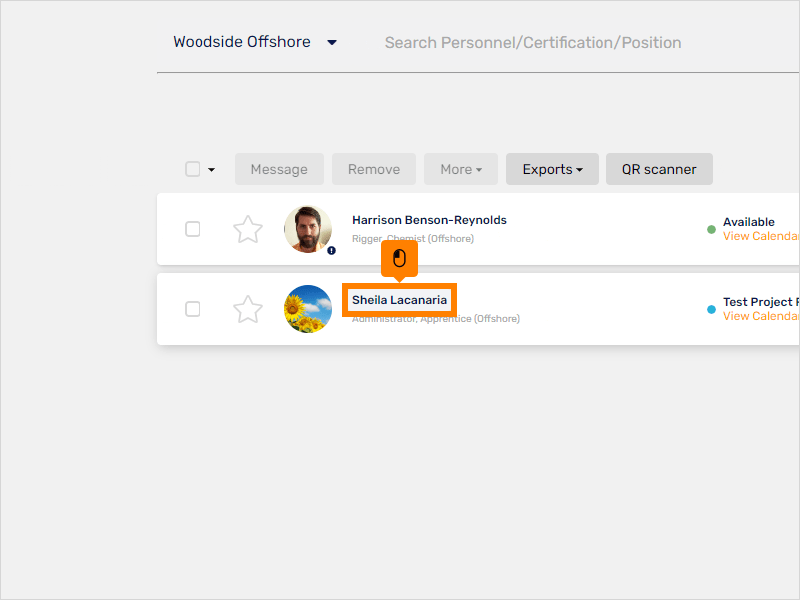Open Sheila Lacanaria sunflower avatar

(x=308, y=309)
